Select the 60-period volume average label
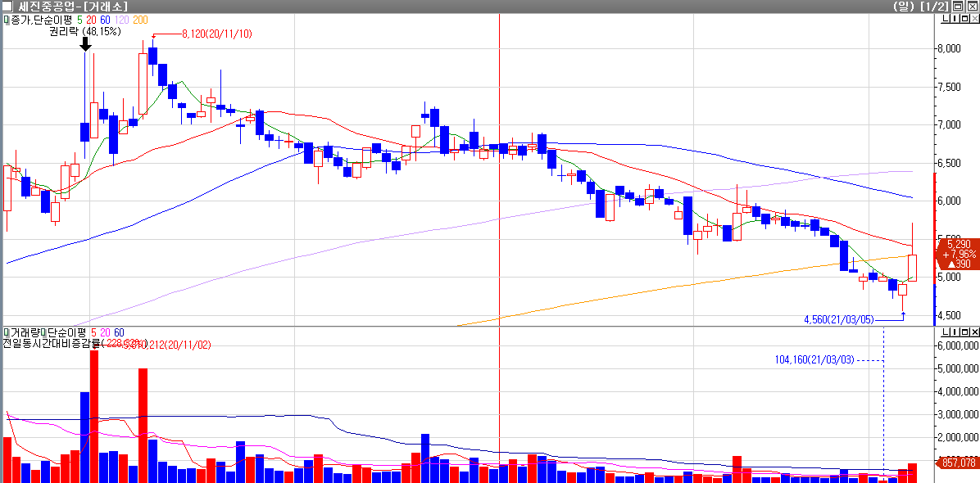Image resolution: width=980 pixels, height=483 pixels. (120, 332)
